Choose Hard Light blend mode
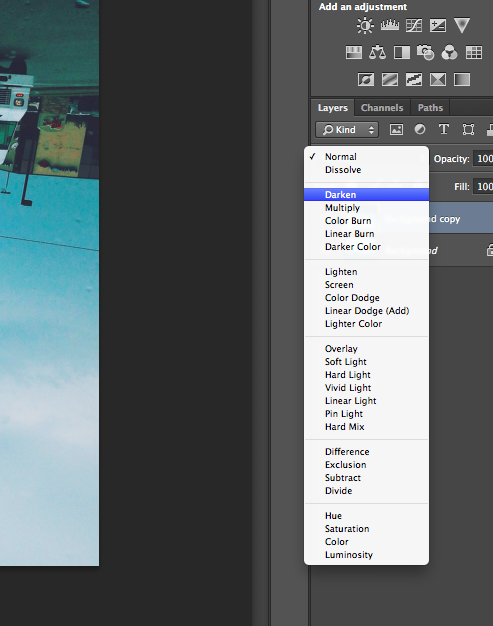 (366, 374)
